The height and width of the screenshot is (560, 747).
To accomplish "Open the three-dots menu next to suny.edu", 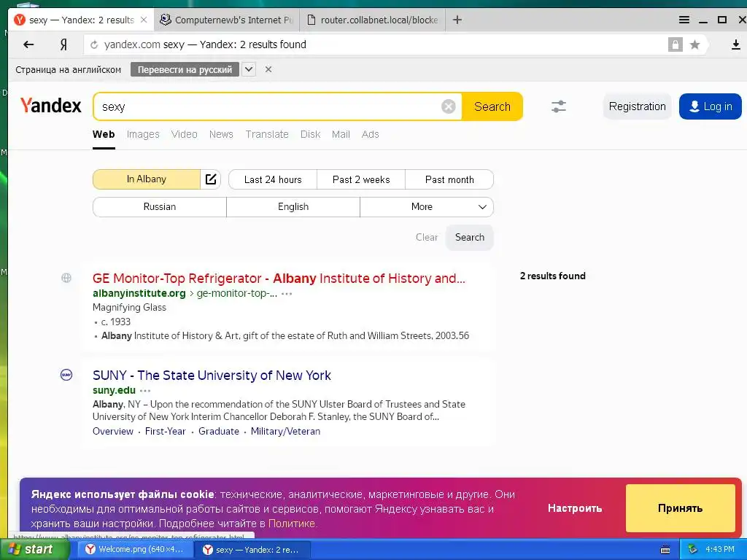I will click(145, 391).
